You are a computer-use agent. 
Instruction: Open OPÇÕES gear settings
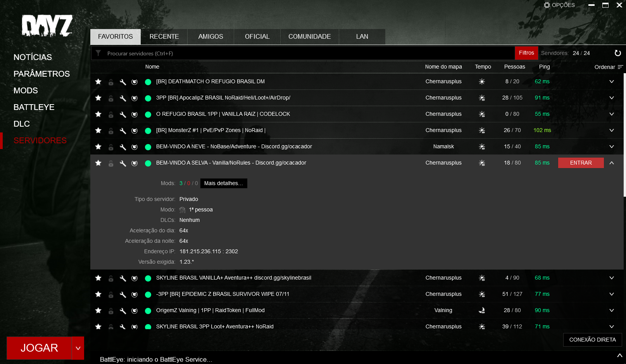pos(559,5)
